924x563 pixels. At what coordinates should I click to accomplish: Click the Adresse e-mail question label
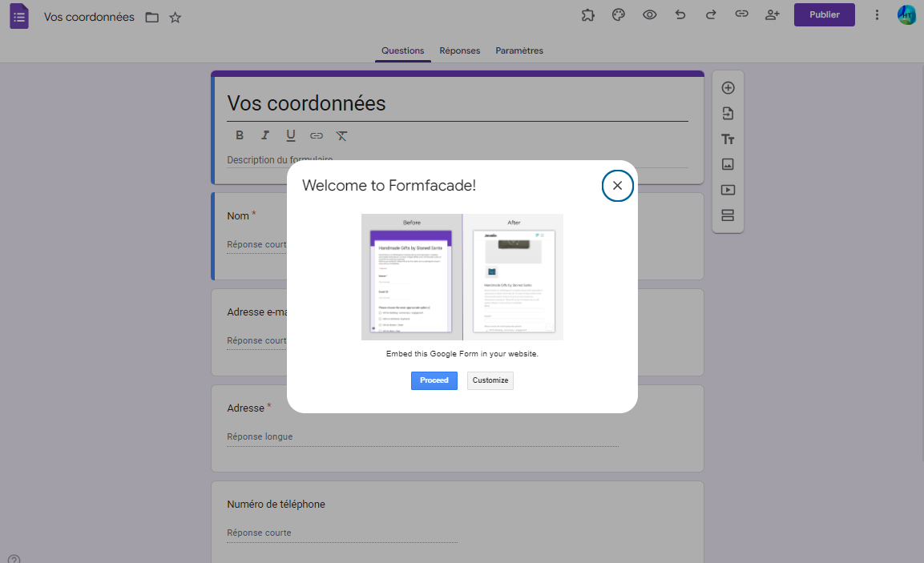tap(257, 312)
